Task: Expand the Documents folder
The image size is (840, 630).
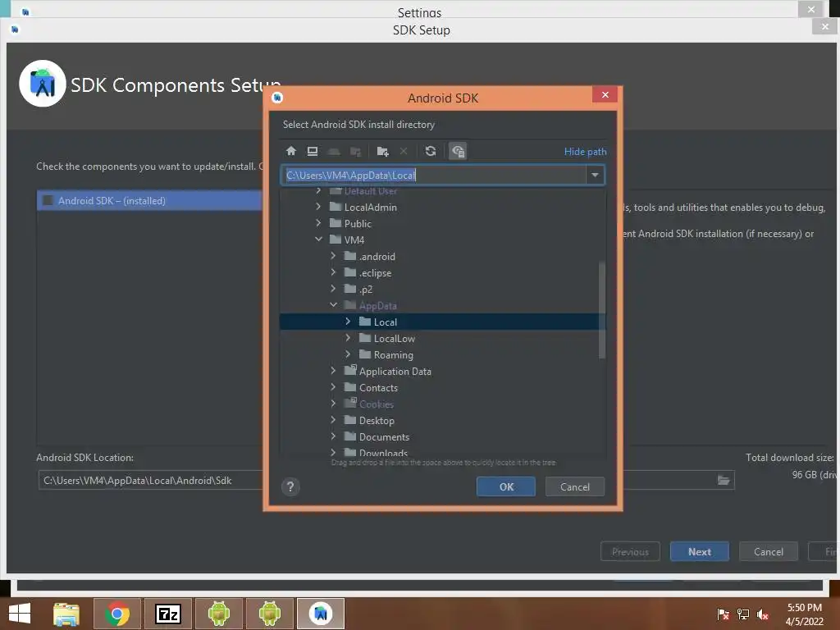Action: (x=333, y=436)
